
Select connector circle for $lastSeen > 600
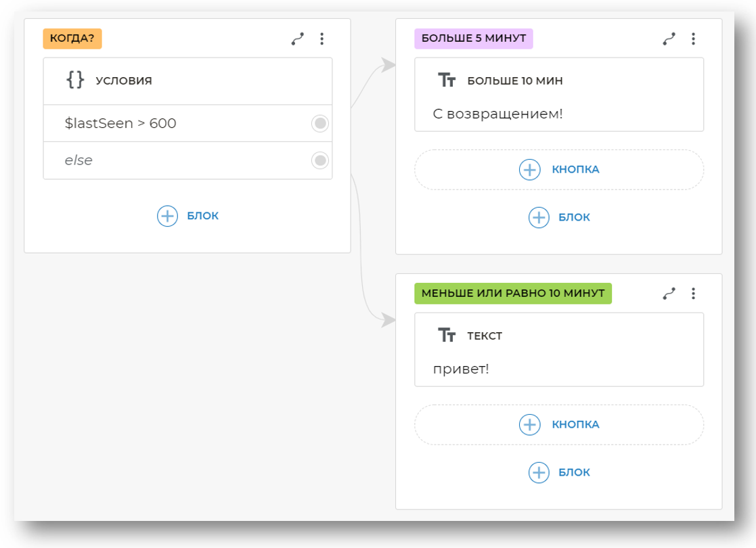(320, 124)
